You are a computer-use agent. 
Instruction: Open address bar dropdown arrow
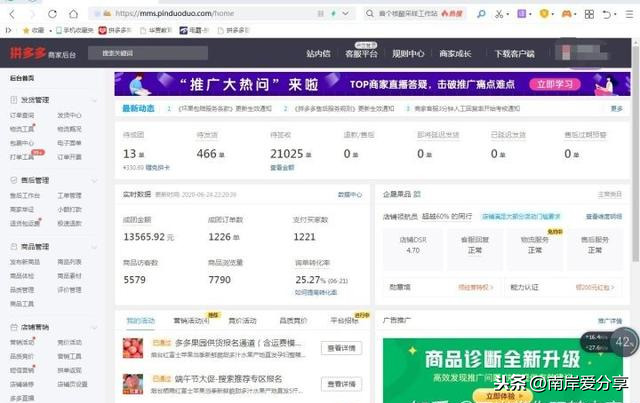345,13
